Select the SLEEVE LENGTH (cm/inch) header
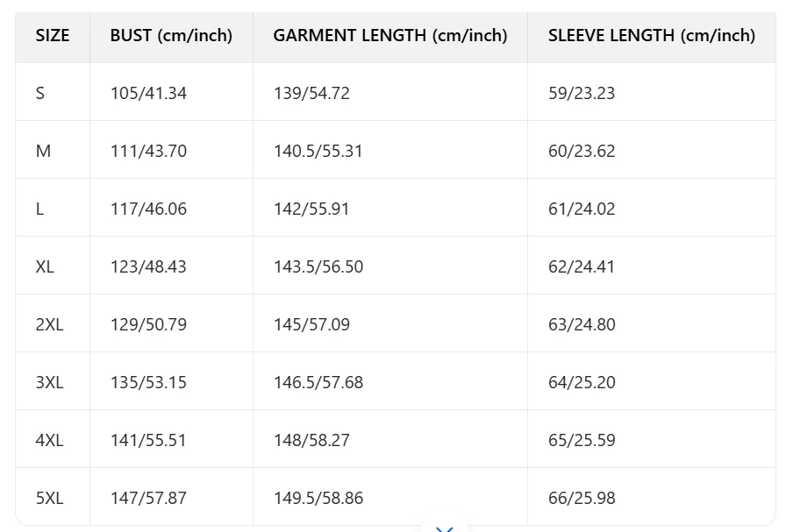The image size is (786, 532). coord(652,36)
